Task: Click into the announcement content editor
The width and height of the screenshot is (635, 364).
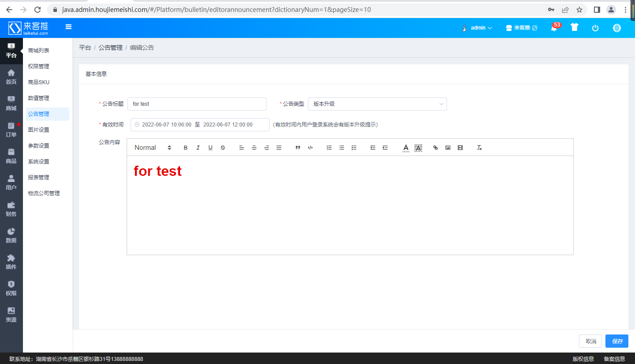Action: point(350,205)
